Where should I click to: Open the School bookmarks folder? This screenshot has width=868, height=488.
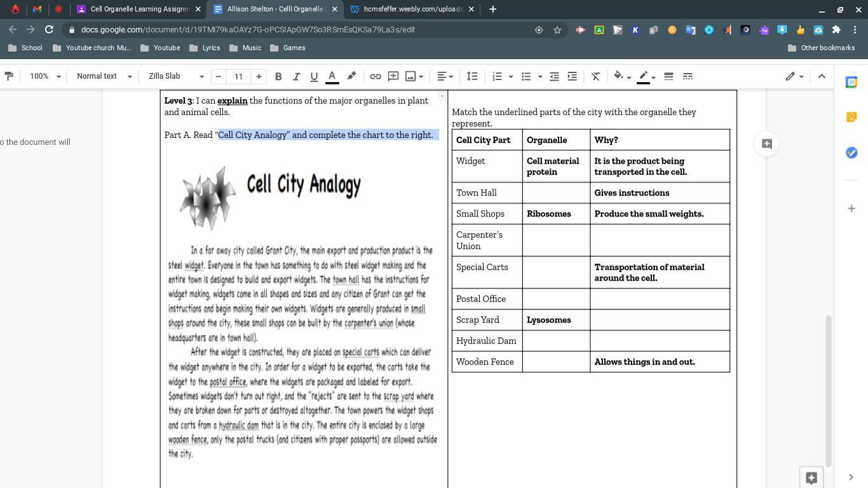pyautogui.click(x=25, y=48)
